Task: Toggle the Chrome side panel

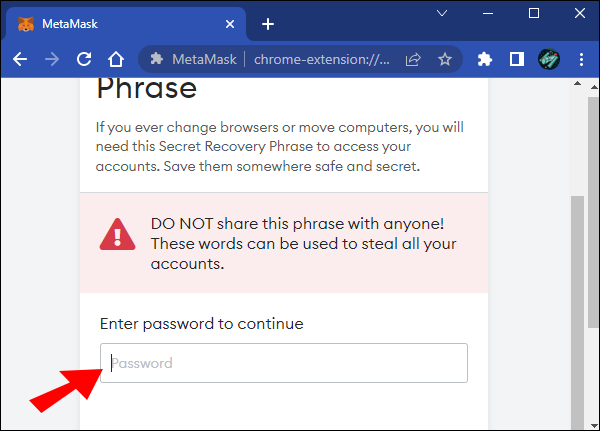Action: tap(516, 59)
